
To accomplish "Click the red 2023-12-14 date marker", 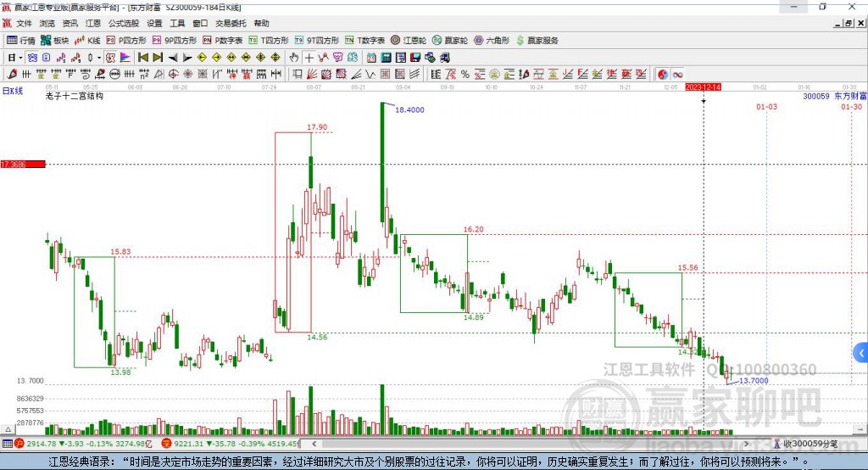I will click(x=703, y=87).
